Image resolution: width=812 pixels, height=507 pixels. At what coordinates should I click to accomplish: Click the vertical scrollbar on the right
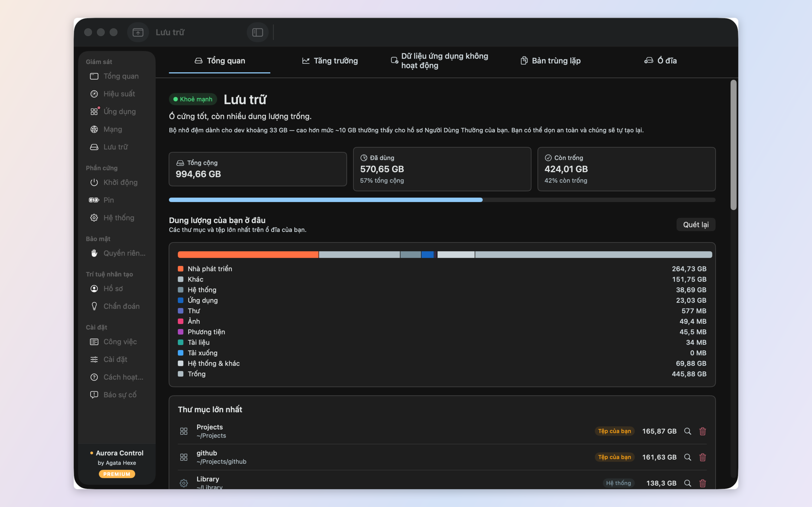733,145
